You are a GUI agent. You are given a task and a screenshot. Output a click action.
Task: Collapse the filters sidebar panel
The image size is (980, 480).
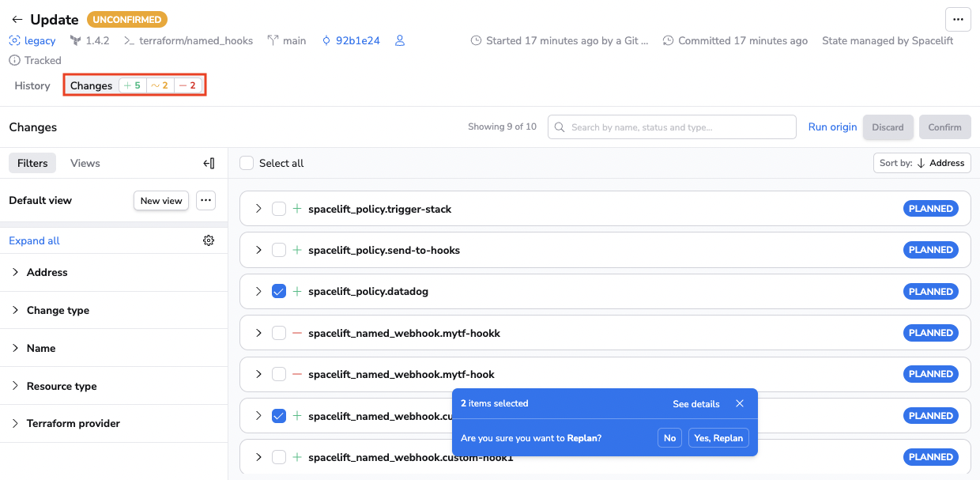(x=209, y=163)
